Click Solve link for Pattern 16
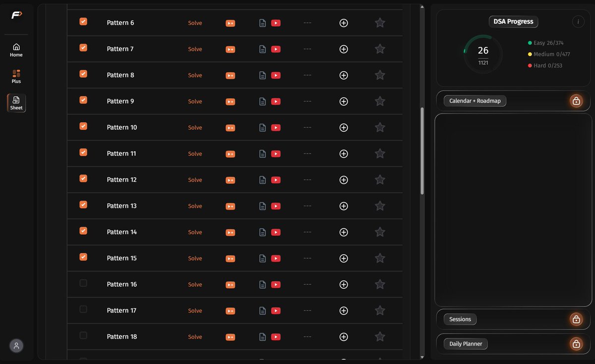This screenshot has width=595, height=364. (x=195, y=284)
